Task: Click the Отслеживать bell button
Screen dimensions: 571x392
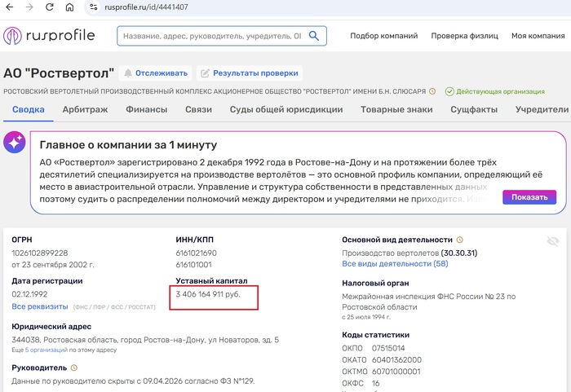Action: (x=156, y=73)
